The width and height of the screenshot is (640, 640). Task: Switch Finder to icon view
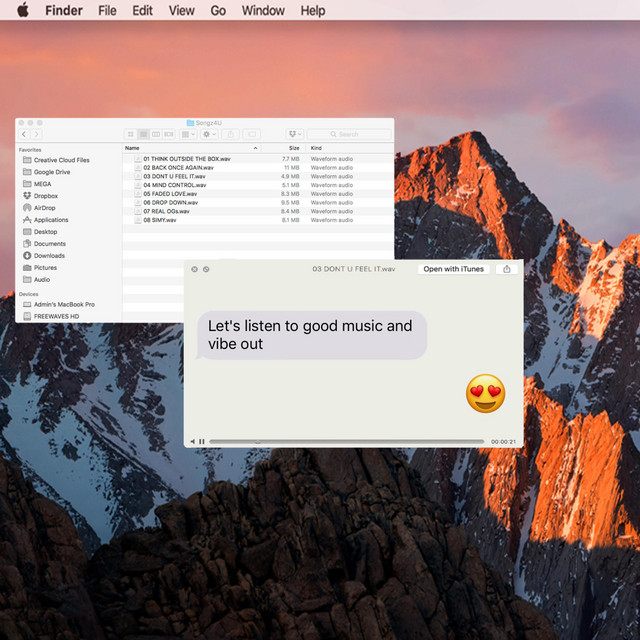click(x=131, y=134)
